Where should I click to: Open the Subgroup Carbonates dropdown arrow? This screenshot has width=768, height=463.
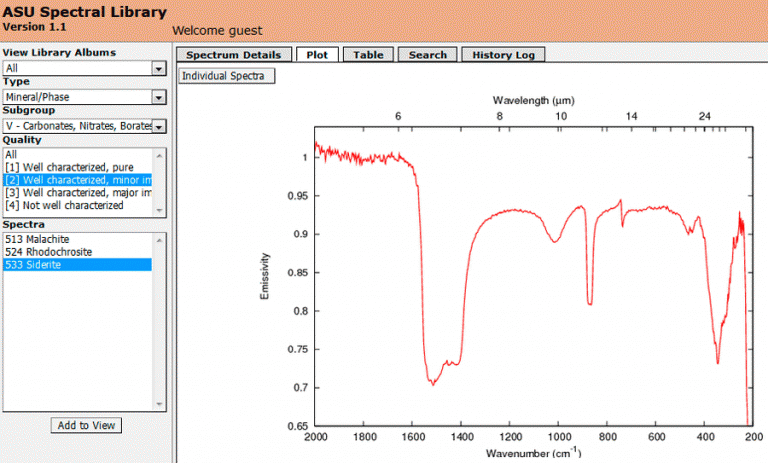coord(159,126)
